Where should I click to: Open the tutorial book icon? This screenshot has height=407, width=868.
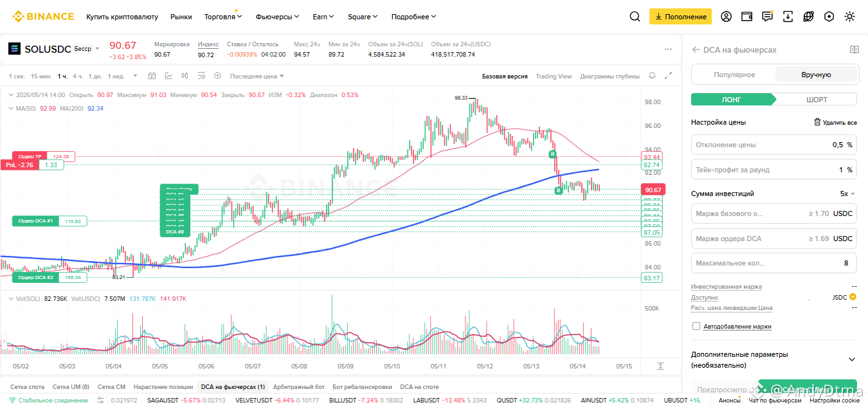854,50
